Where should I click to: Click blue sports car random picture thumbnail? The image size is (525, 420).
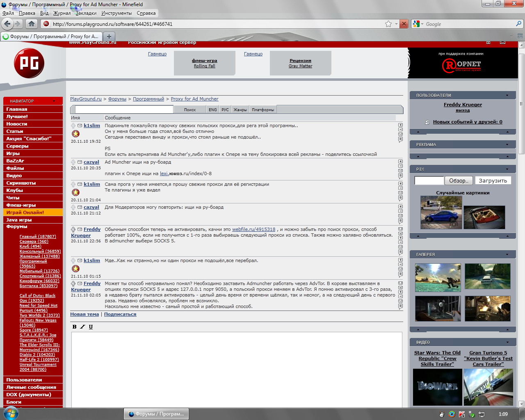click(441, 212)
